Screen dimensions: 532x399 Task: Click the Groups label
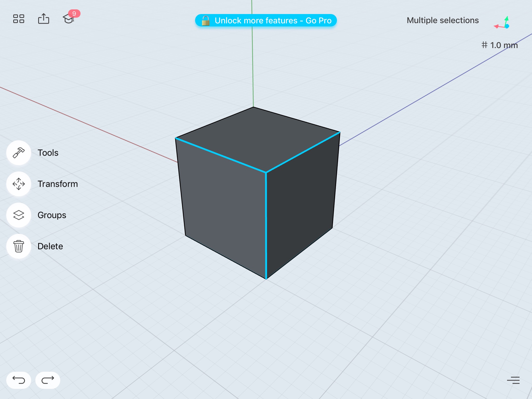(x=52, y=215)
